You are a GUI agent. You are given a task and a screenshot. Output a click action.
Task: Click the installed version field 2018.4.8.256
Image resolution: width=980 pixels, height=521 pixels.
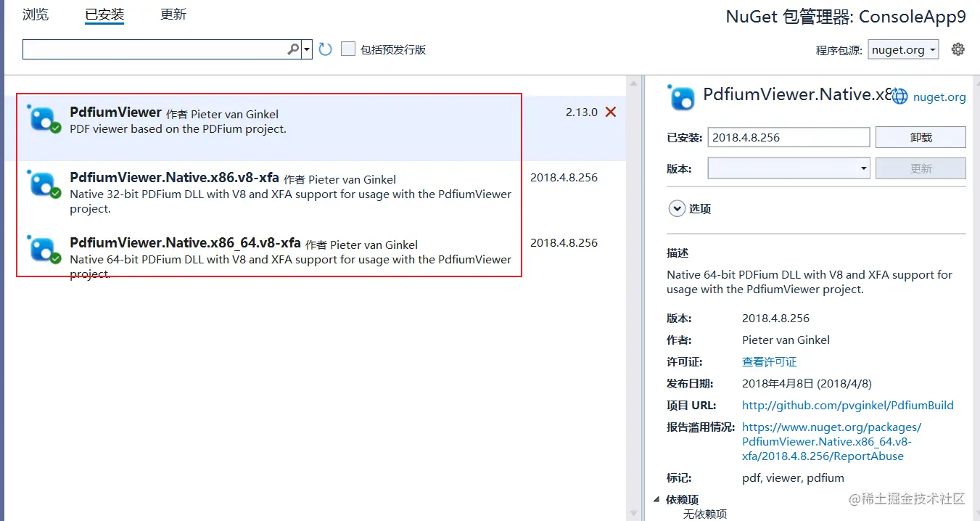pyautogui.click(x=788, y=137)
